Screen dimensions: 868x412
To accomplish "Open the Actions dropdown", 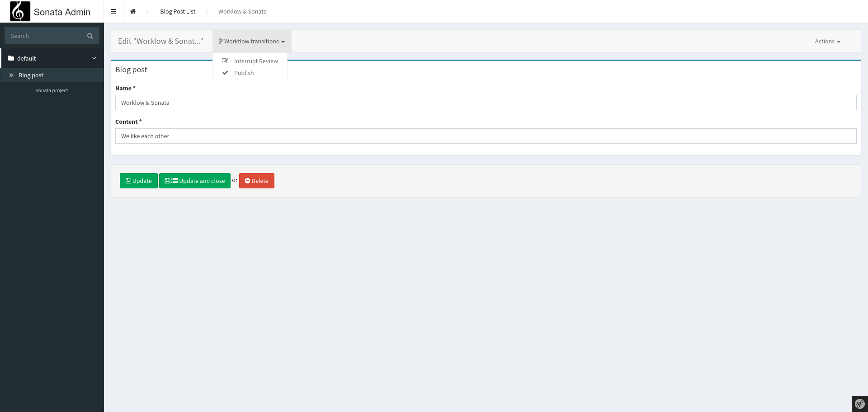I will (827, 41).
